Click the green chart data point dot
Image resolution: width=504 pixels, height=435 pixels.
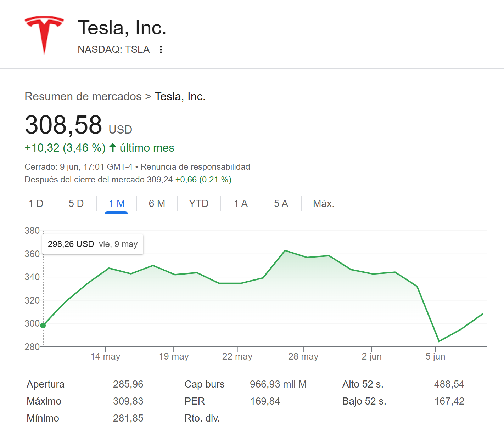coord(43,326)
